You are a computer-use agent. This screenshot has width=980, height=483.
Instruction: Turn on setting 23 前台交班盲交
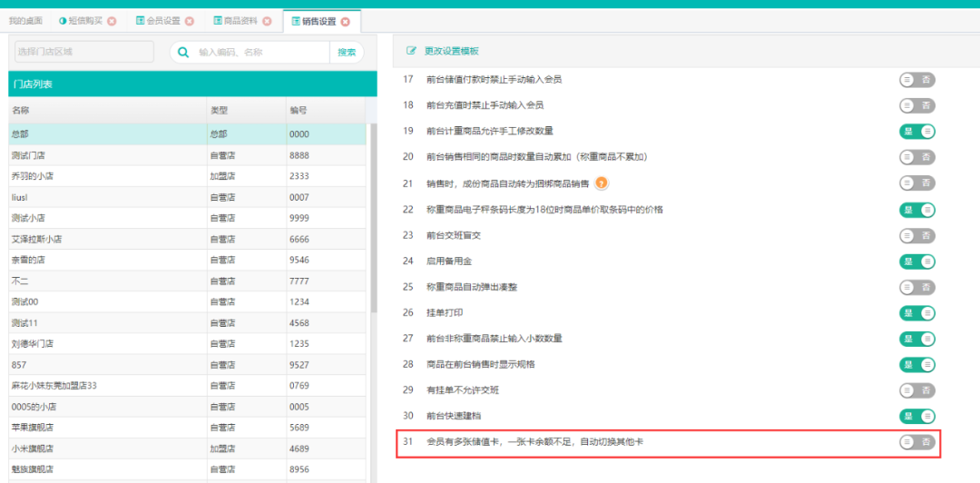[916, 235]
